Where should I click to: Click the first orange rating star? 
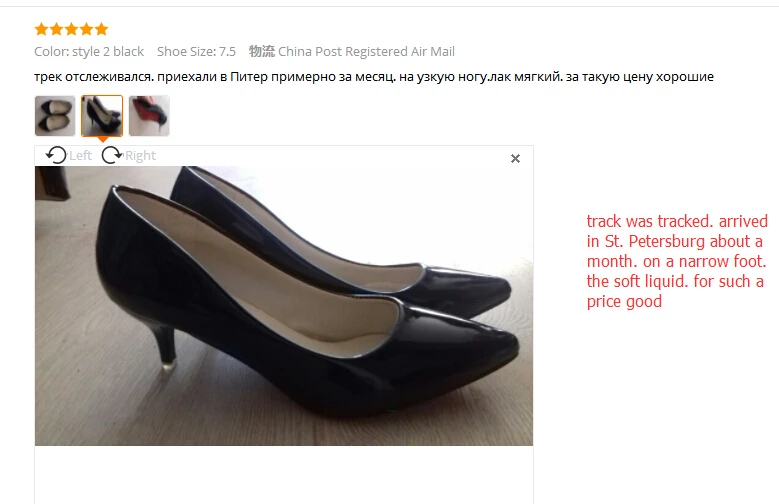pyautogui.click(x=42, y=29)
